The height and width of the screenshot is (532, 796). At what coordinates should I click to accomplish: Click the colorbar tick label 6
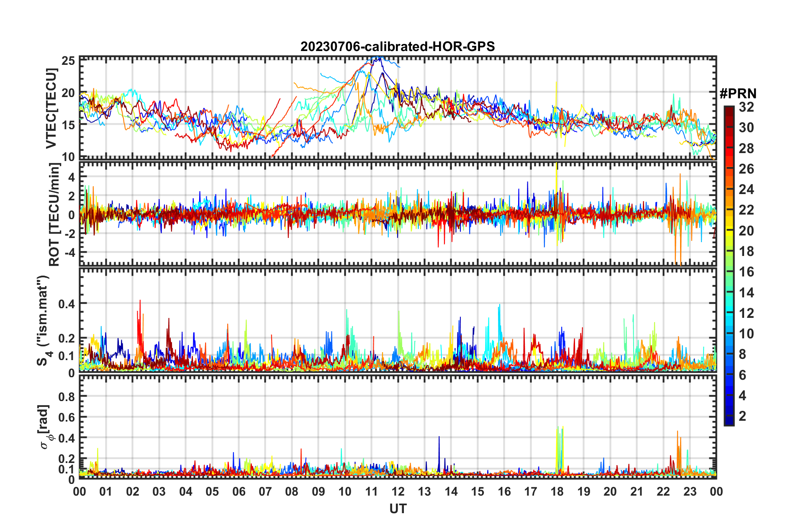click(742, 375)
